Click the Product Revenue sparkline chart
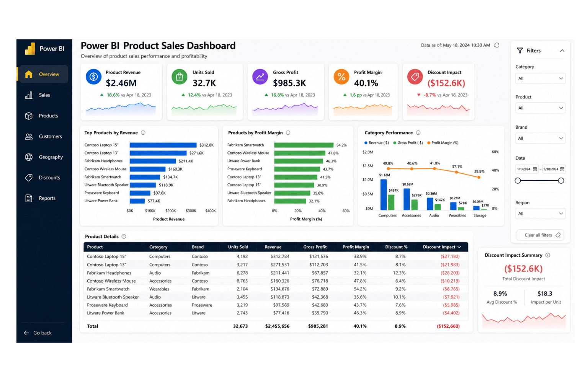The image size is (588, 392). [x=121, y=109]
